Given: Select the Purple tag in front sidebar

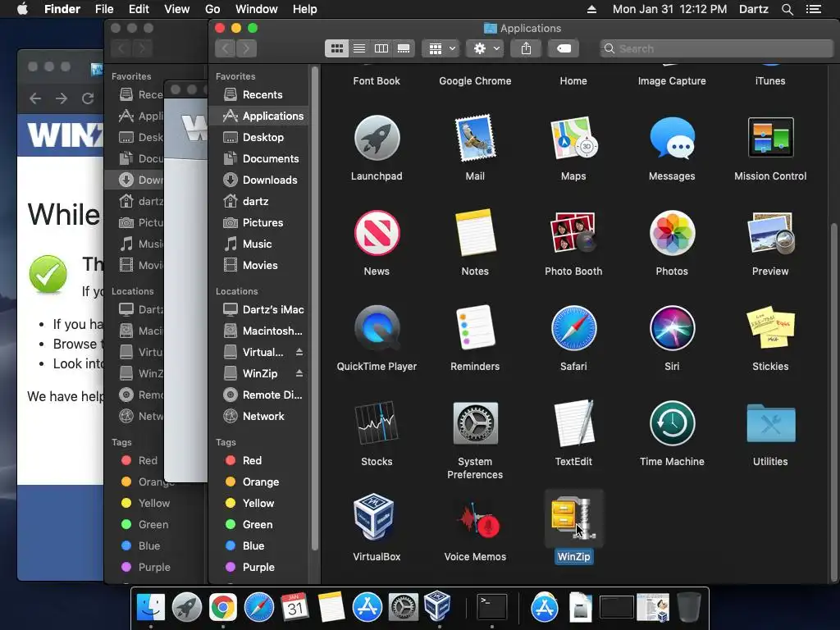Looking at the screenshot, I should pos(259,568).
